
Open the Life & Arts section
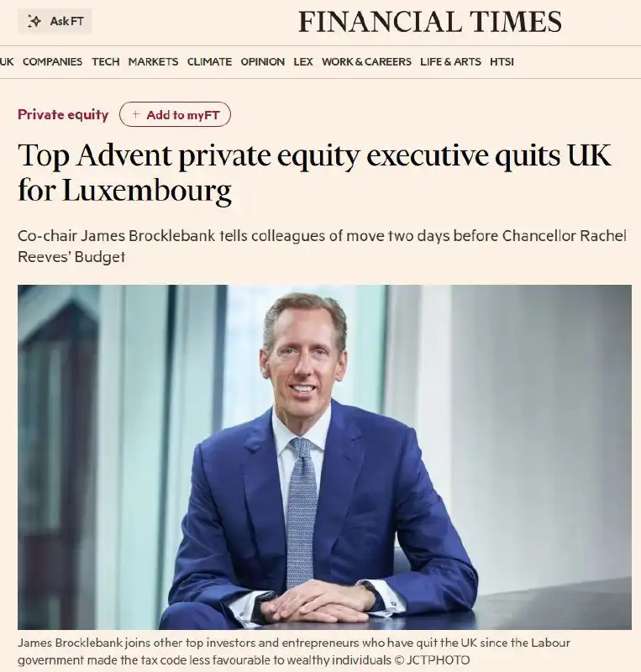point(450,61)
